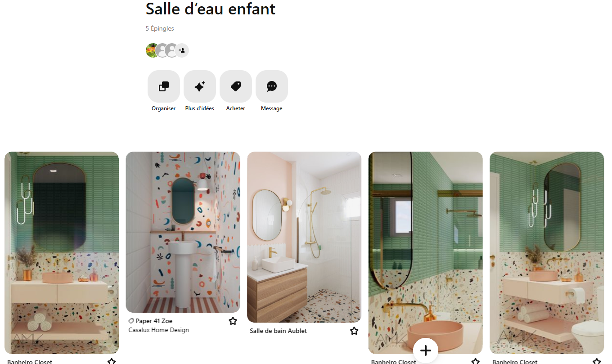Open the board owner's profile avatar

coord(152,50)
